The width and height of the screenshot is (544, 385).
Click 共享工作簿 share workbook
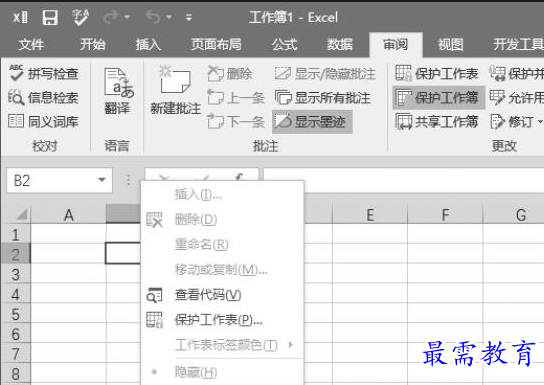click(437, 122)
